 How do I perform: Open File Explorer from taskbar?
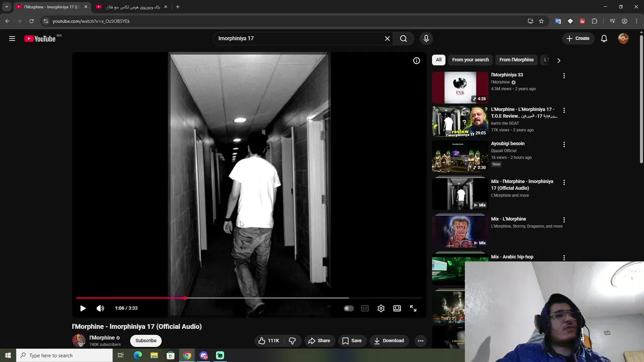coord(154,355)
